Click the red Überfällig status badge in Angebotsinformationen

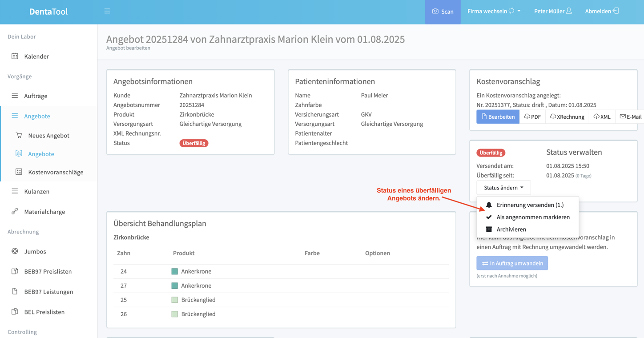[194, 143]
